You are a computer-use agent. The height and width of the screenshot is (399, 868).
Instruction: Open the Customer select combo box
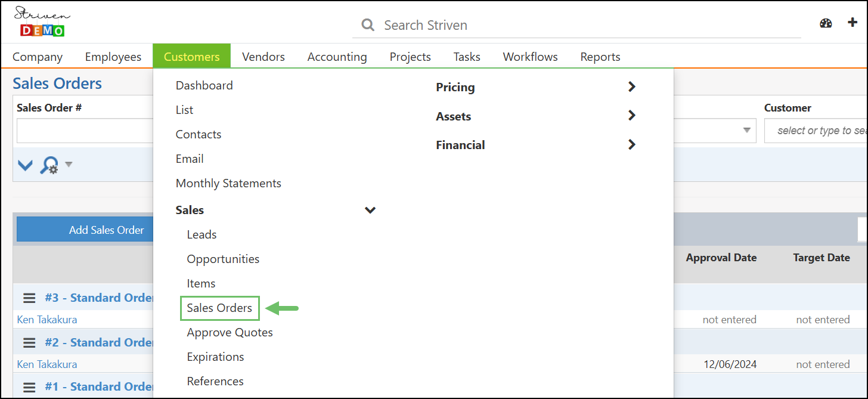click(816, 131)
